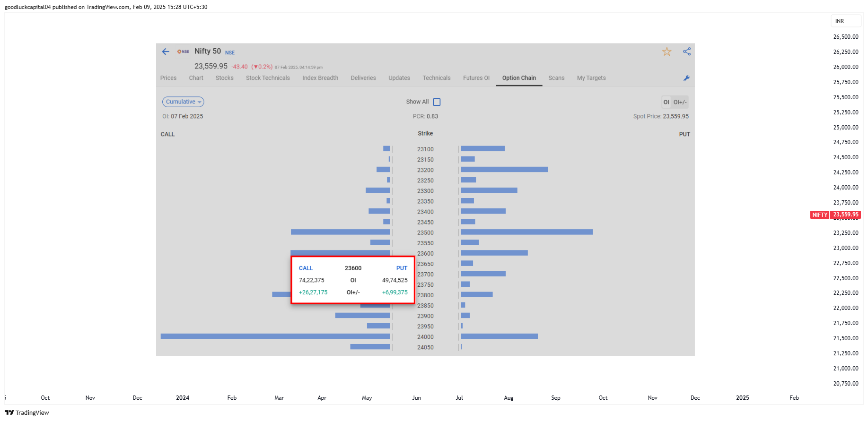Click the 23700 put OI bar
Viewport: 868px width, 421px height.
pyautogui.click(x=483, y=274)
